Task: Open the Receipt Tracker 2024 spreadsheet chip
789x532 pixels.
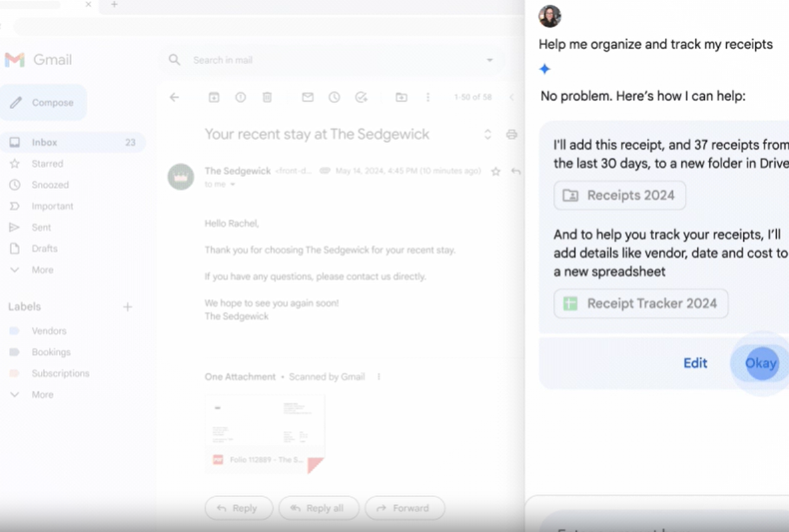Action: (x=641, y=304)
